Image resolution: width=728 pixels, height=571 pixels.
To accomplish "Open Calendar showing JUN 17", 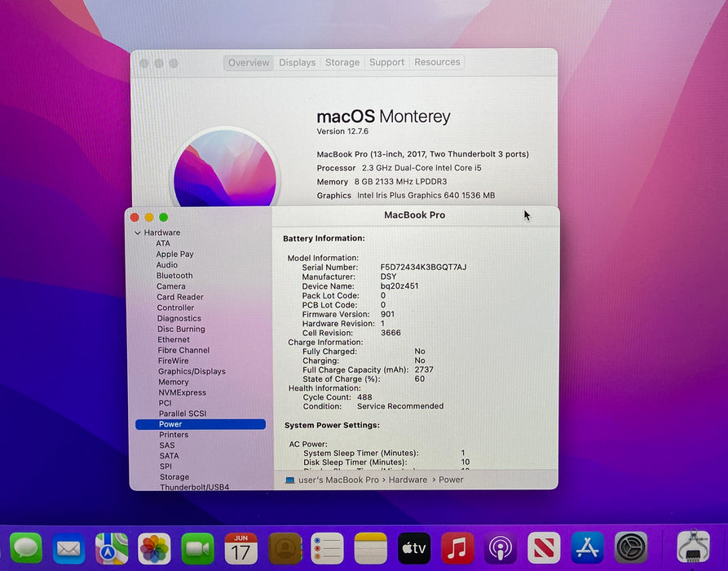I will pos(240,549).
